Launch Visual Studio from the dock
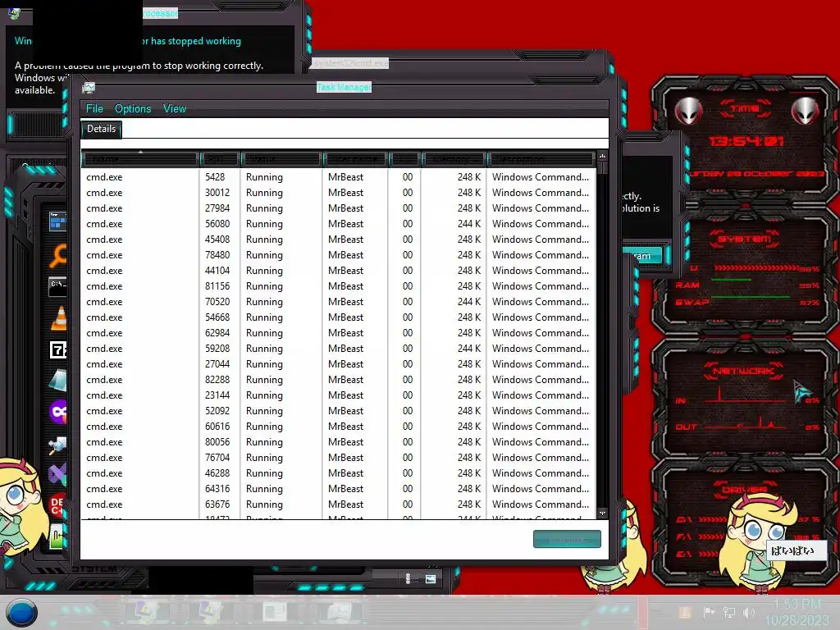Image resolution: width=840 pixels, height=630 pixels. tap(58, 473)
